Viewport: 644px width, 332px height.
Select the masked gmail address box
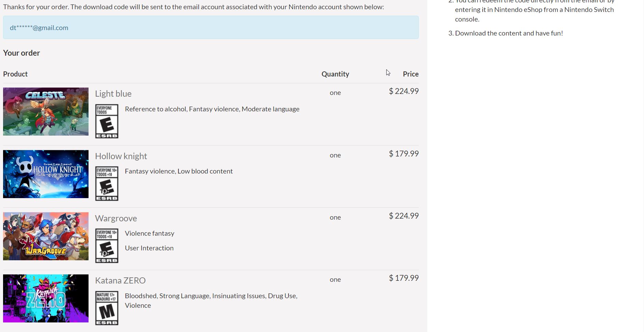pos(211,27)
